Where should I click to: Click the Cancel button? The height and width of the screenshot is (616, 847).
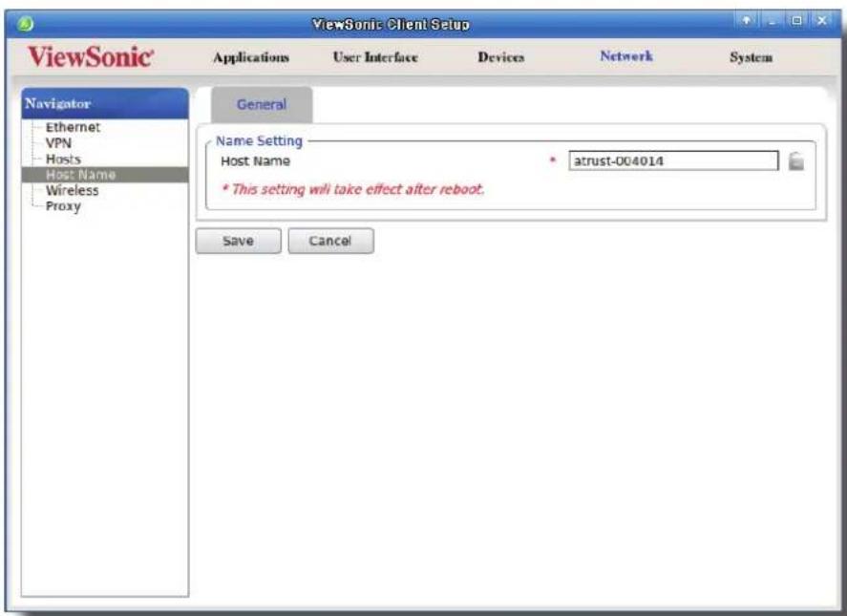[330, 241]
